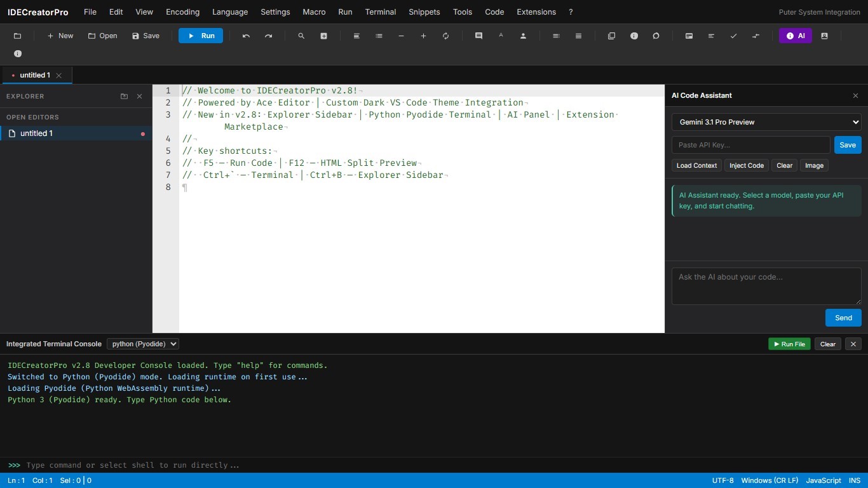Image resolution: width=868 pixels, height=488 pixels.
Task: Click the info circle icon beside copy icon
Action: (x=634, y=36)
